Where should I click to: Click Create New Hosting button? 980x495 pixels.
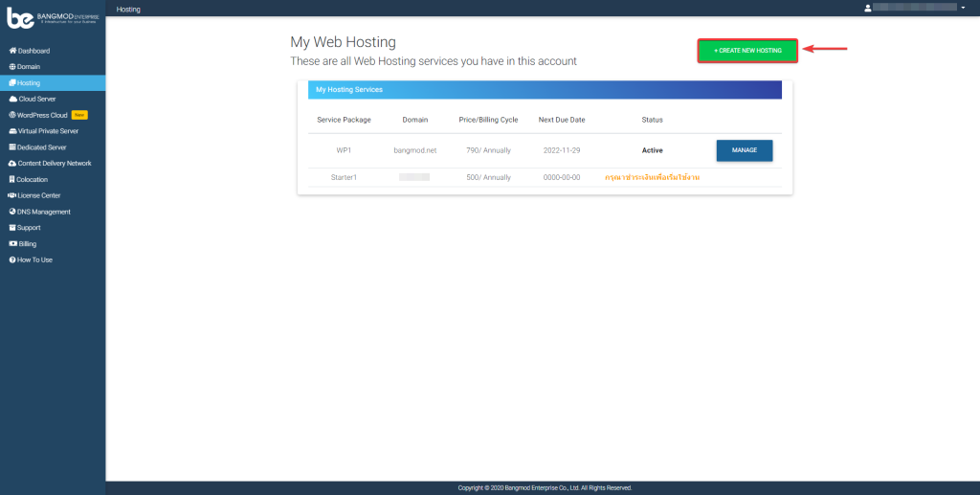pyautogui.click(x=747, y=51)
